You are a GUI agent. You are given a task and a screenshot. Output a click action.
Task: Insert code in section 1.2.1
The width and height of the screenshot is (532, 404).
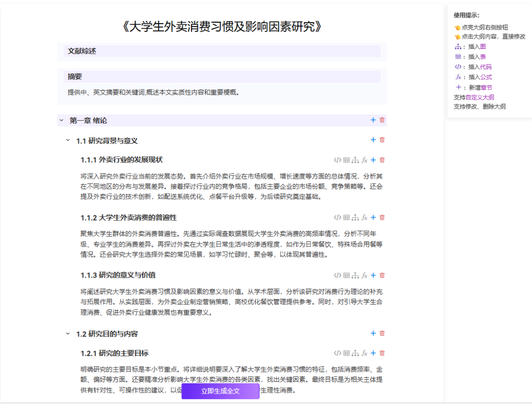[337, 353]
